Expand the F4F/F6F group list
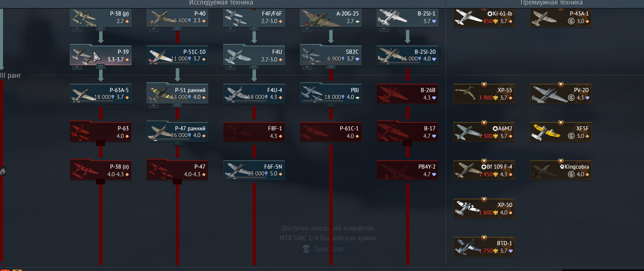The image size is (644, 271). click(x=254, y=28)
